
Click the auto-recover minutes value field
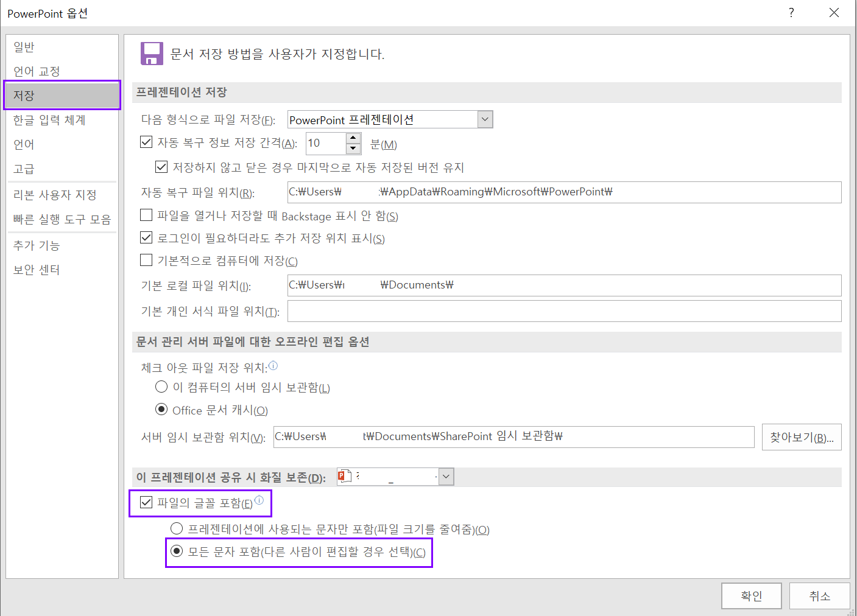(x=326, y=143)
